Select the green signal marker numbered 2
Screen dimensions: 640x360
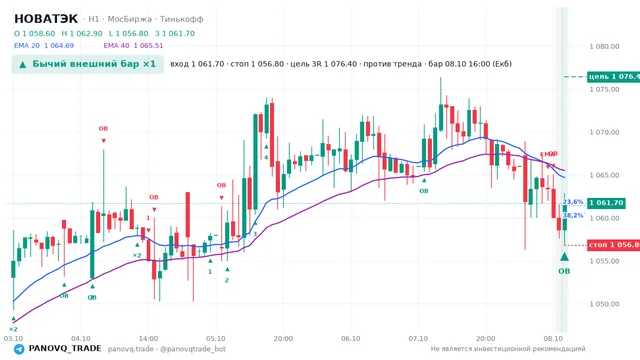[227, 275]
